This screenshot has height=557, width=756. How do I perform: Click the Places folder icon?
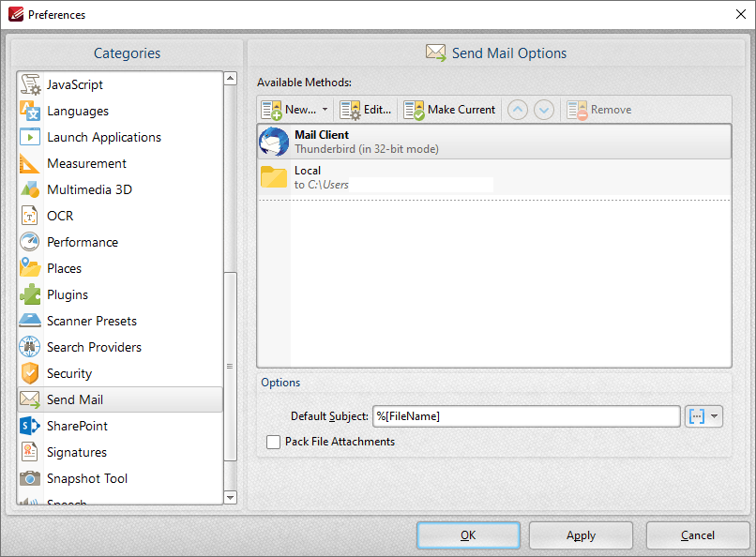click(x=30, y=268)
